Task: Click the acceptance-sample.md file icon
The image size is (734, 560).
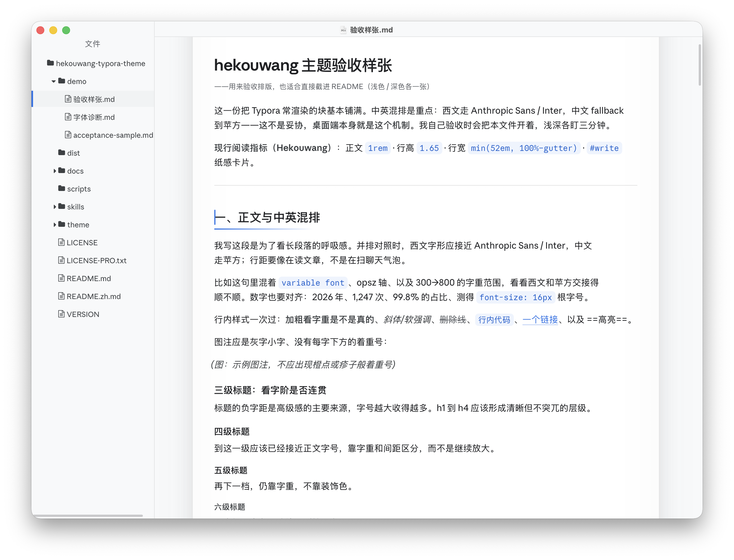Action: (68, 135)
